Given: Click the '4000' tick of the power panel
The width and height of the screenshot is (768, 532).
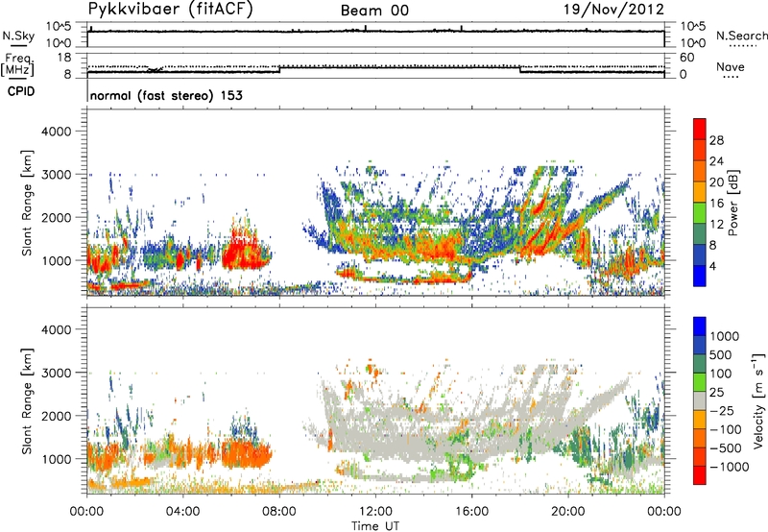Looking at the screenshot, I should pyautogui.click(x=57, y=132).
